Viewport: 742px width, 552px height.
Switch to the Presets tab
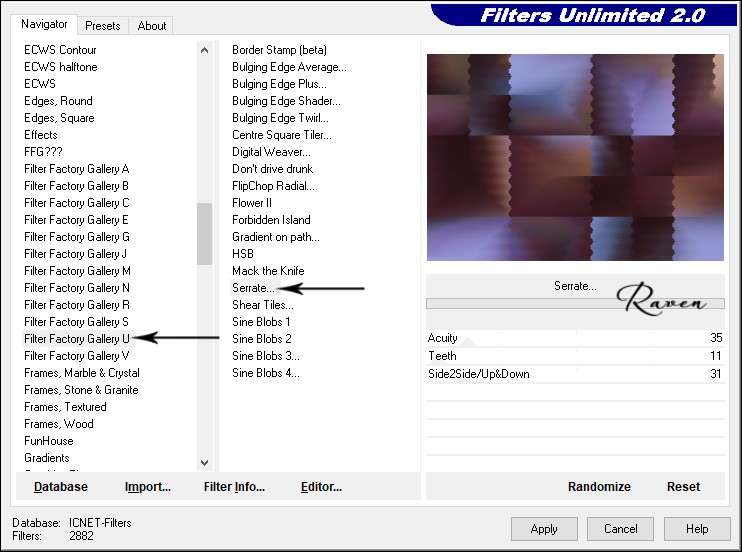102,26
